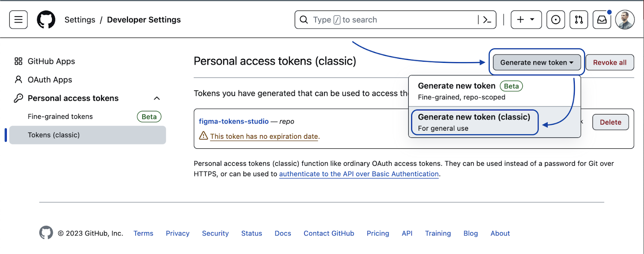Viewport: 644px width, 254px height.
Task: Delete the figma-tokens-studio token
Action: click(611, 122)
